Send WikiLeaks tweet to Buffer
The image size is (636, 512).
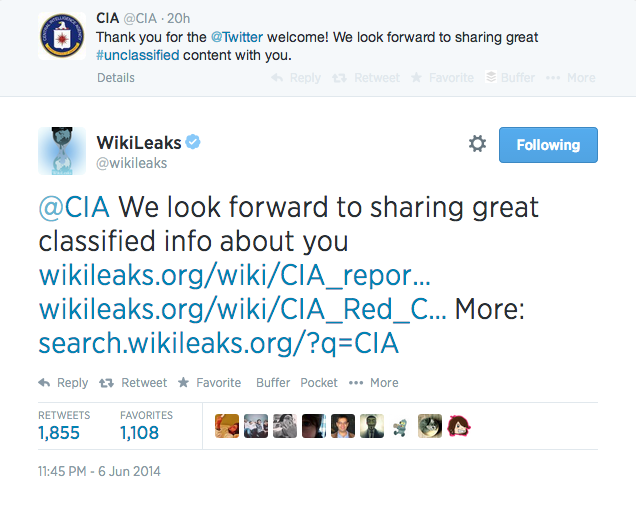[273, 382]
